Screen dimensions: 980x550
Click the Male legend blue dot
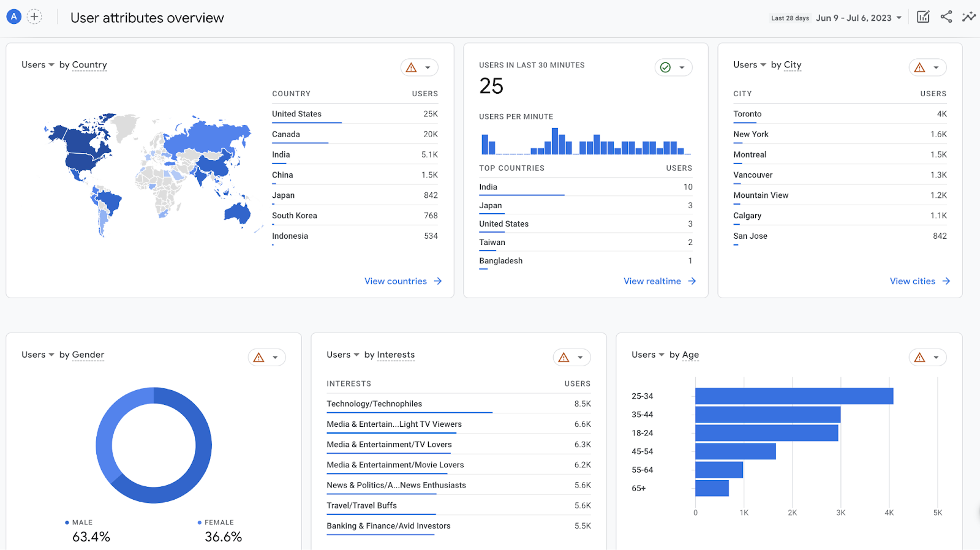pos(67,522)
